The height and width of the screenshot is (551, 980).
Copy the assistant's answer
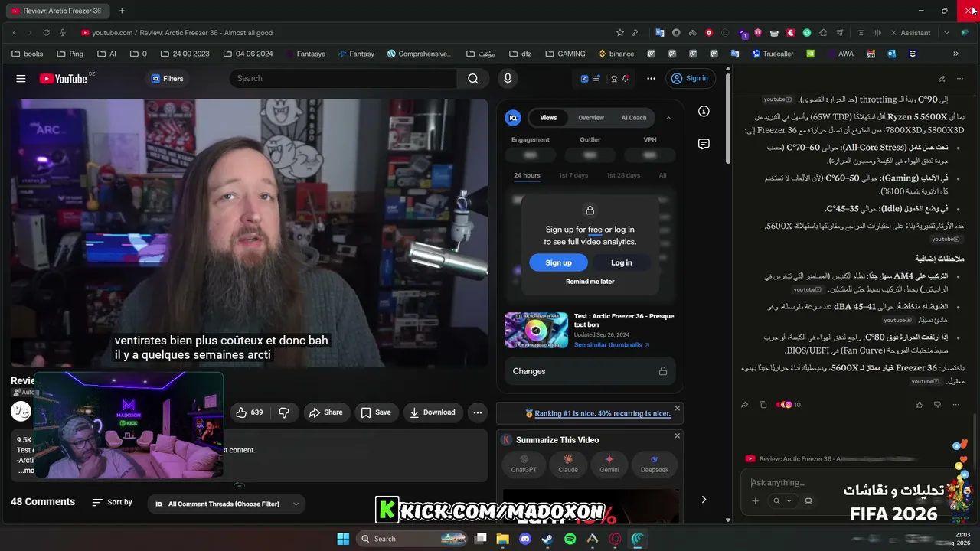pos(763,405)
